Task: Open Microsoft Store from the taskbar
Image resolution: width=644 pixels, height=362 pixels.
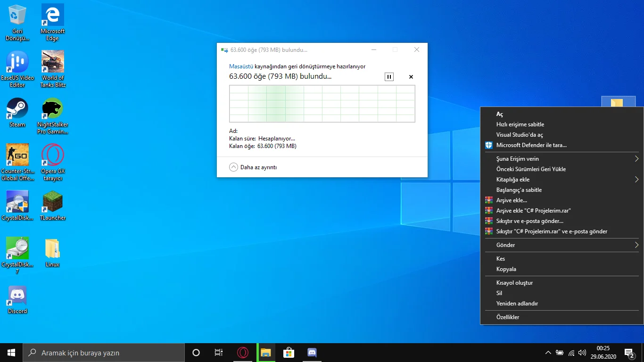Action: [289, 353]
